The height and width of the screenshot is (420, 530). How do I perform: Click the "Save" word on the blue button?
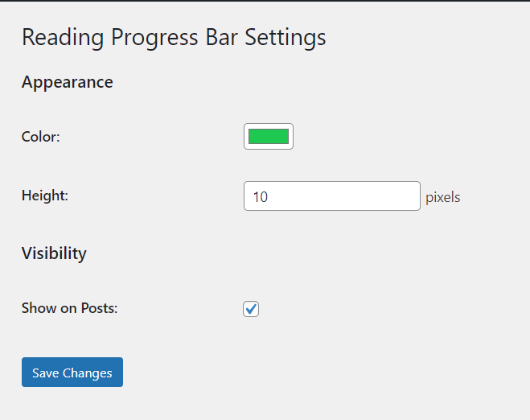tap(46, 373)
